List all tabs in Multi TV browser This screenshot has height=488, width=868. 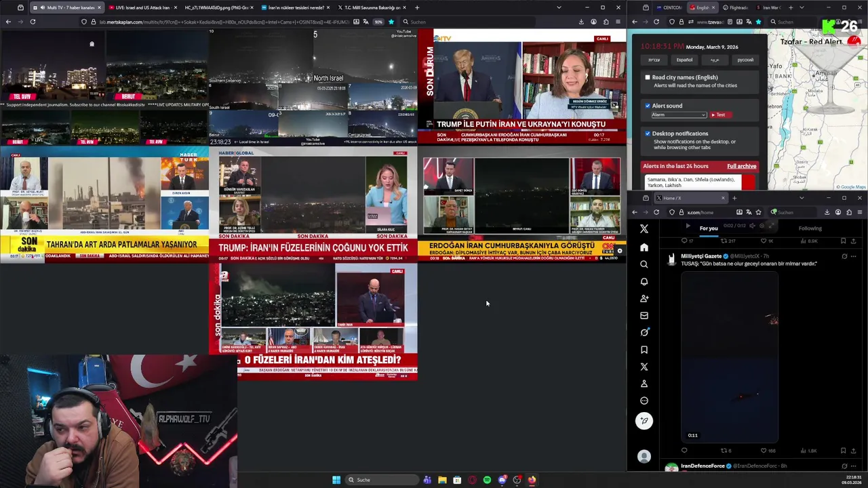559,7
